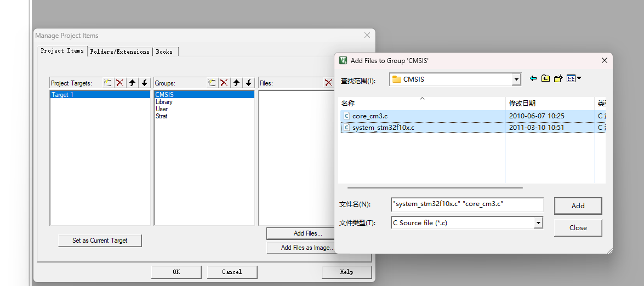The image size is (644, 286).
Task: Open the Books tab
Action: tap(164, 52)
